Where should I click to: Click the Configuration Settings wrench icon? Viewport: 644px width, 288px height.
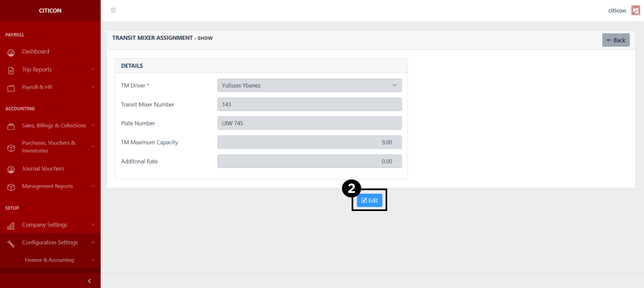pyautogui.click(x=11, y=243)
